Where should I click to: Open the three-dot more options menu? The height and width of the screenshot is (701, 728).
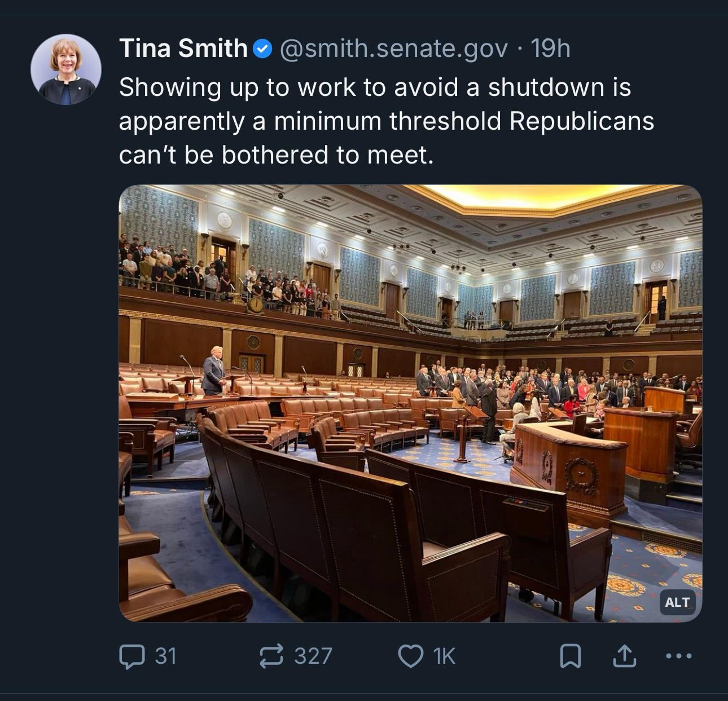tap(678, 656)
